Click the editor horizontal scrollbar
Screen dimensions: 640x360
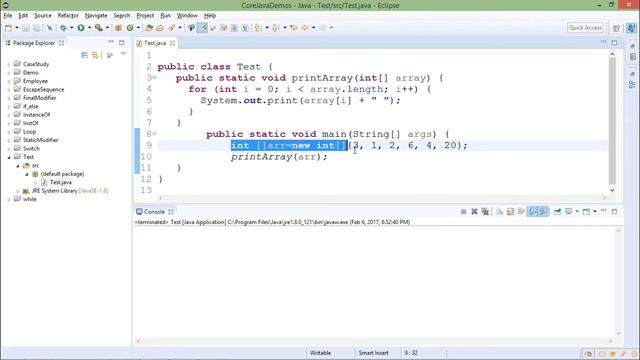[x=382, y=198]
